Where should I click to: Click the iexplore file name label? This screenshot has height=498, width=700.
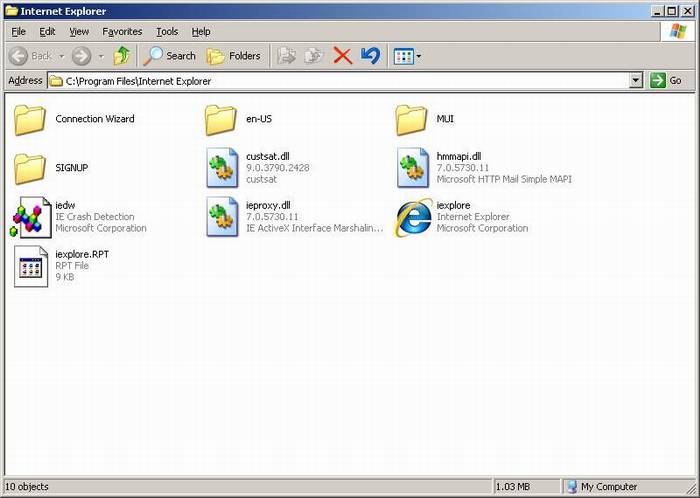(x=453, y=205)
